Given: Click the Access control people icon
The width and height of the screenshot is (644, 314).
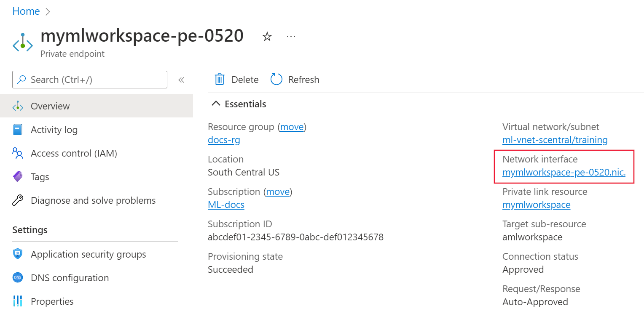Looking at the screenshot, I should pyautogui.click(x=18, y=153).
